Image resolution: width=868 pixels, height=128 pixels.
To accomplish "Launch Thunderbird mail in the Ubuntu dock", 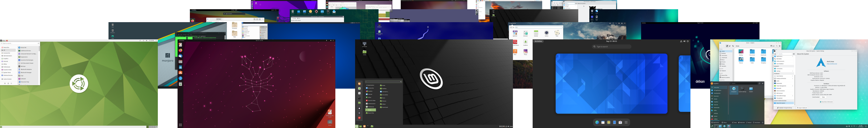I will [180, 56].
